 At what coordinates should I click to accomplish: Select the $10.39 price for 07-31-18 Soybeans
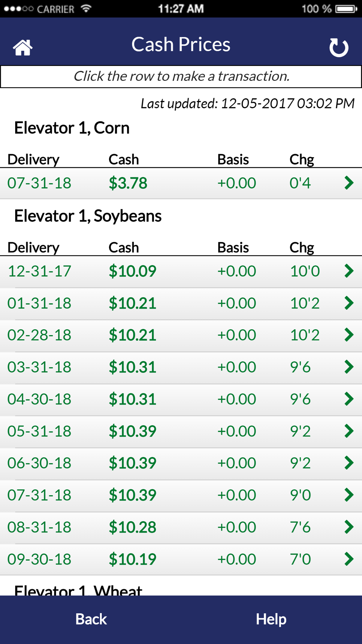132,495
